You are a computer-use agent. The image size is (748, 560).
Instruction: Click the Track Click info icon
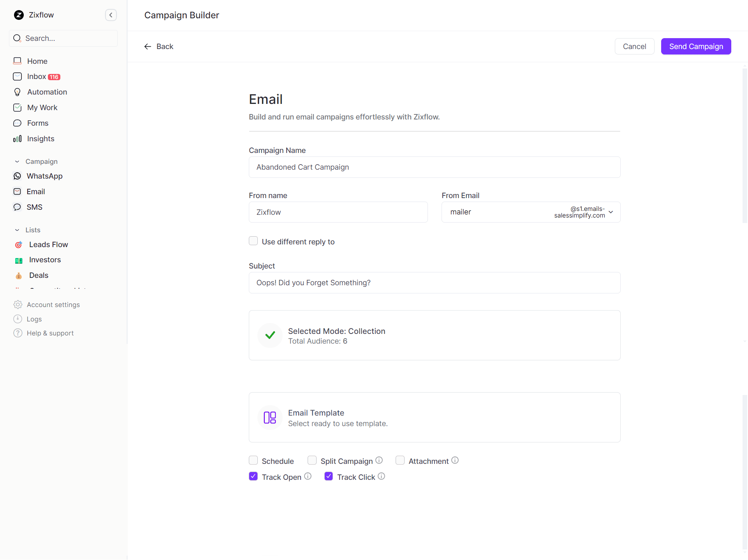(381, 476)
